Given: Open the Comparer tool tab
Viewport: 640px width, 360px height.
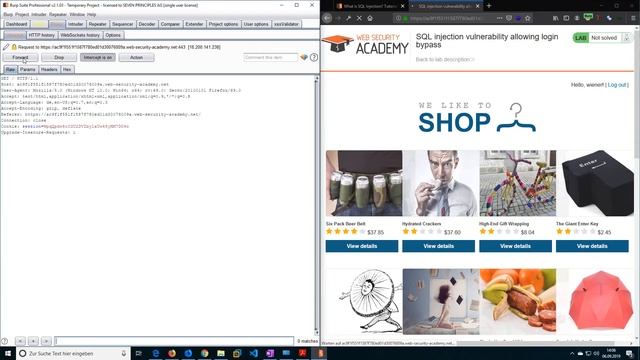Looking at the screenshot, I should [170, 24].
